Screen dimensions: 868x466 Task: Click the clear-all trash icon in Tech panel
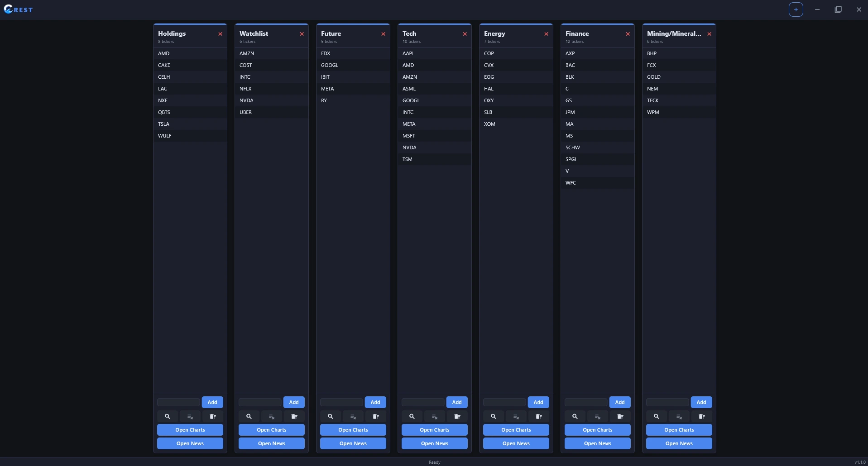coord(457,416)
